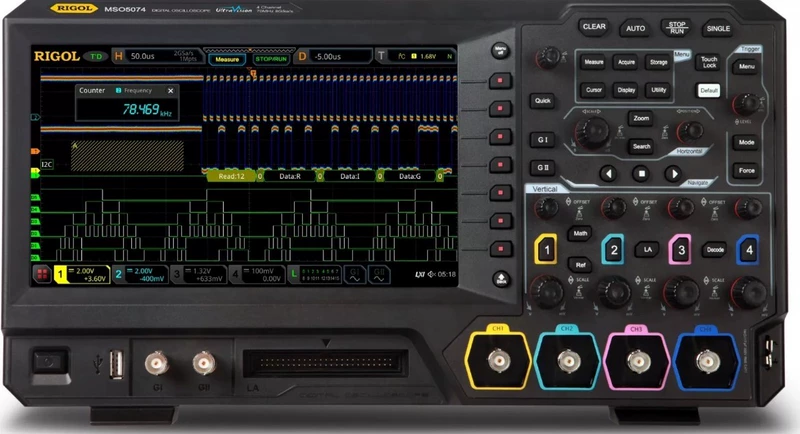The width and height of the screenshot is (800, 434).
Task: Click the horizontal position knob
Action: [x=690, y=131]
